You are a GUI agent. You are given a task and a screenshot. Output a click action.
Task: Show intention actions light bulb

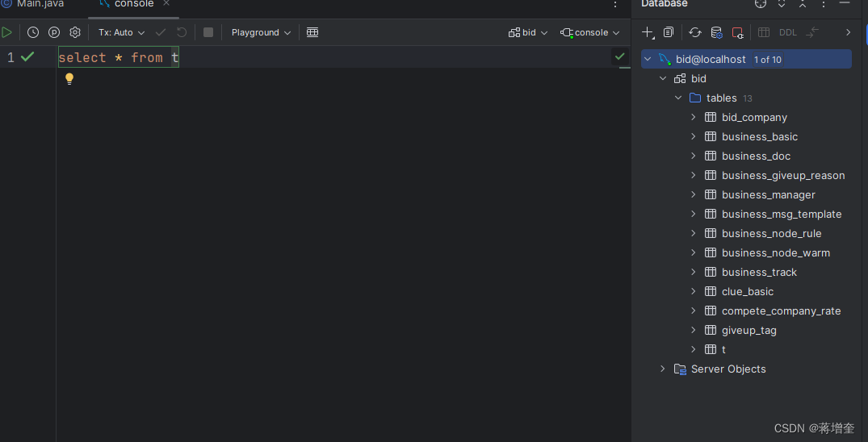(69, 78)
